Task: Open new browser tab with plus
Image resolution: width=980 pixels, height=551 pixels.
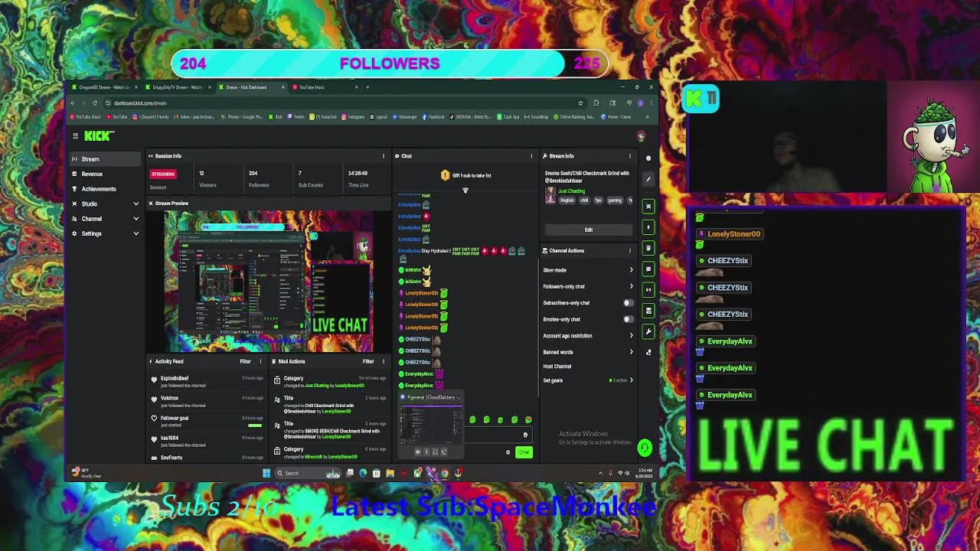Action: pos(367,87)
